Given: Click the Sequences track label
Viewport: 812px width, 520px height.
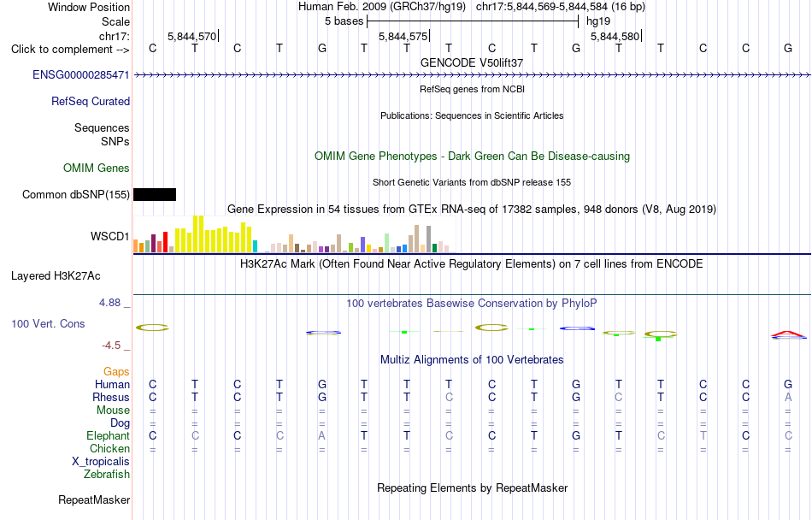Looking at the screenshot, I should click(102, 128).
